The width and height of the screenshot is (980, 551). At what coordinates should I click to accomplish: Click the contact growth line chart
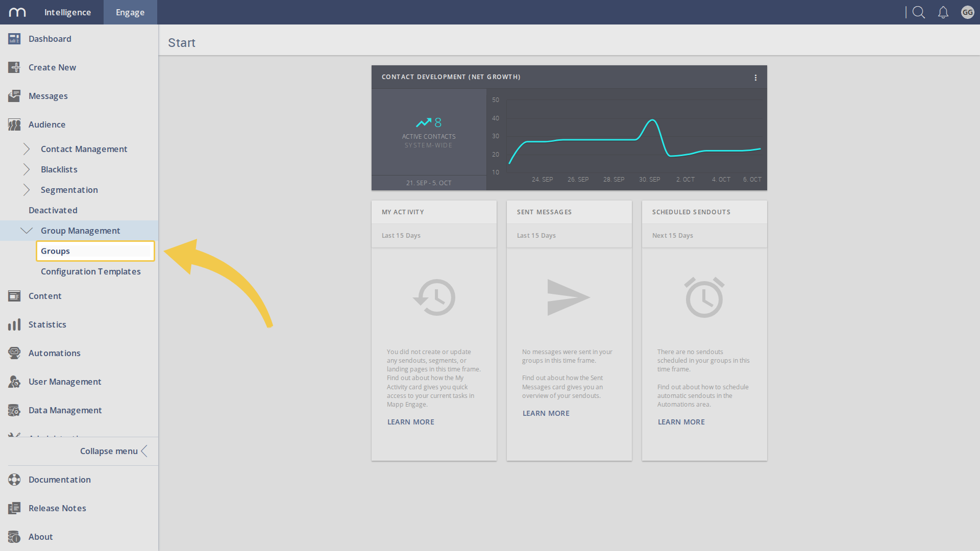pyautogui.click(x=627, y=139)
